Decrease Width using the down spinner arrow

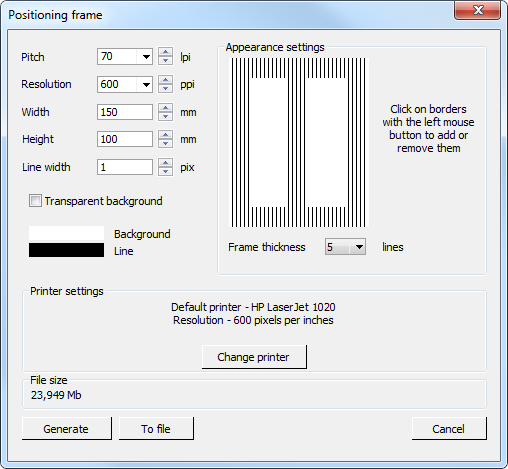pos(165,116)
